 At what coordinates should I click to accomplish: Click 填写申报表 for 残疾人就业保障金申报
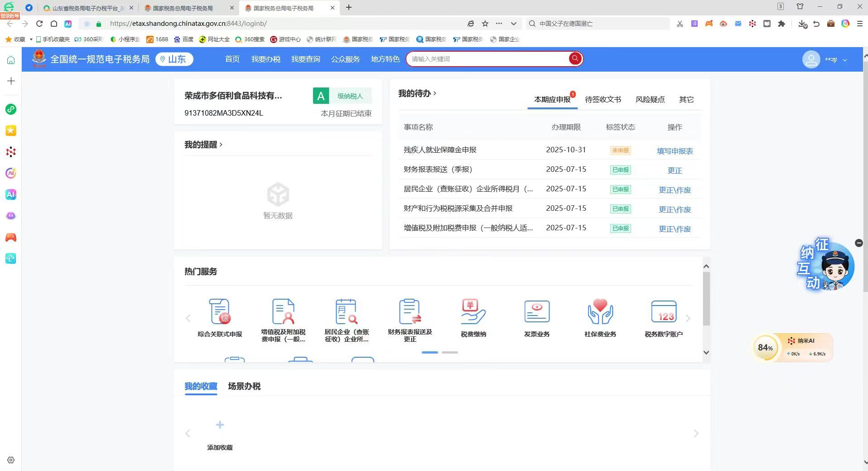(x=675, y=151)
